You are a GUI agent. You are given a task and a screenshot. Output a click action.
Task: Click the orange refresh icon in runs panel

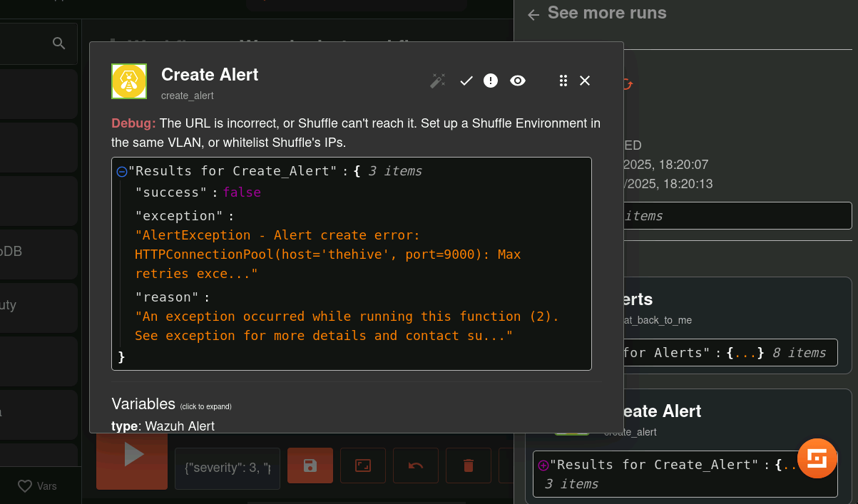(627, 84)
